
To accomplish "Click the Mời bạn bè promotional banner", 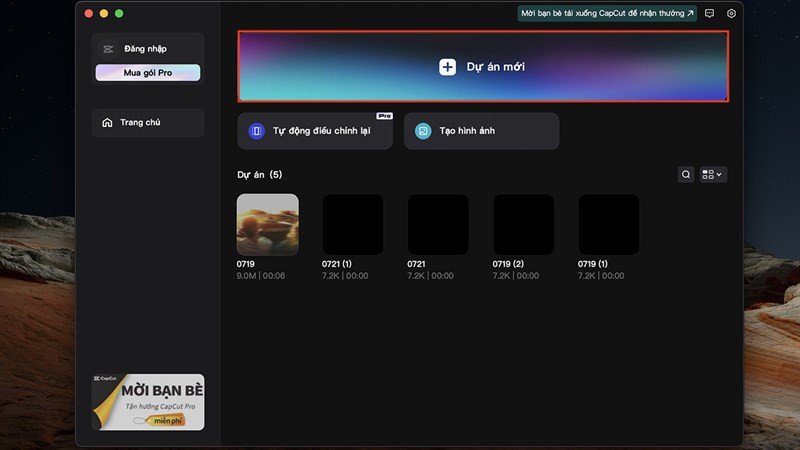I will 148,402.
